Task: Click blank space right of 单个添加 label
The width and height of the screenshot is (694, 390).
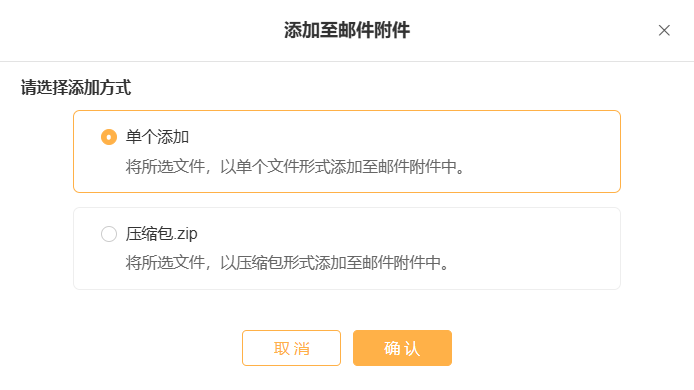Action: tap(398, 137)
